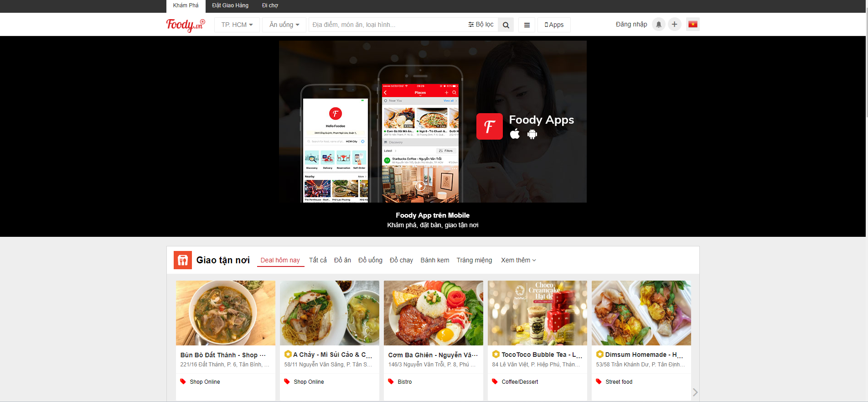Select the Deal hôm nay tab
This screenshot has height=402, width=868.
[280, 260]
